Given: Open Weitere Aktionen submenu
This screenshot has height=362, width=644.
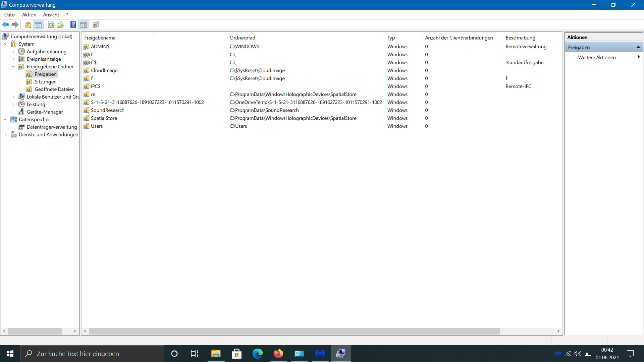Looking at the screenshot, I should click(x=597, y=57).
